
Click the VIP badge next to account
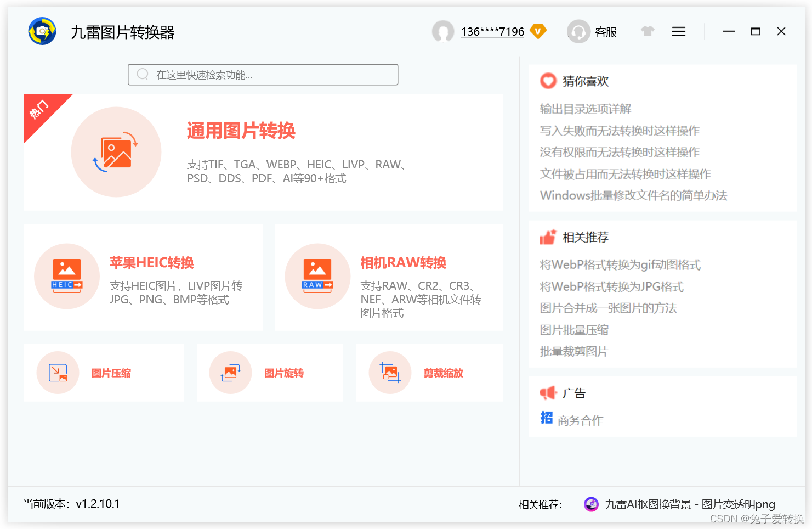tap(538, 31)
